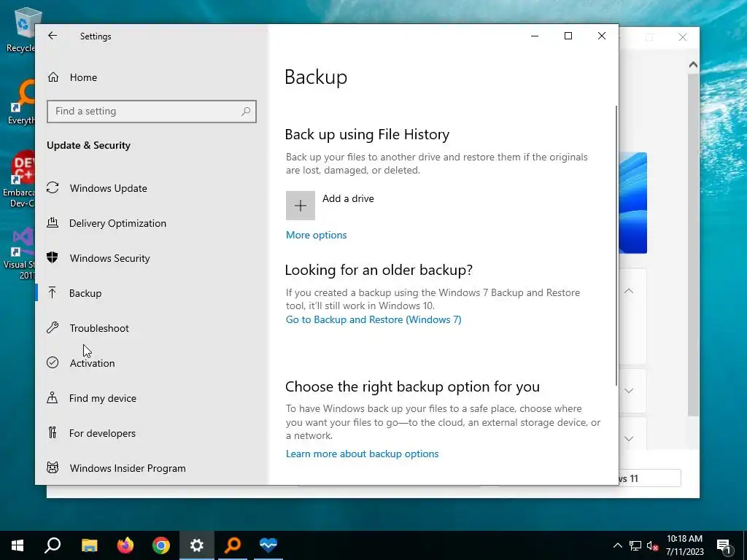The image size is (747, 560).
Task: Click the Home house icon
Action: [x=53, y=77]
